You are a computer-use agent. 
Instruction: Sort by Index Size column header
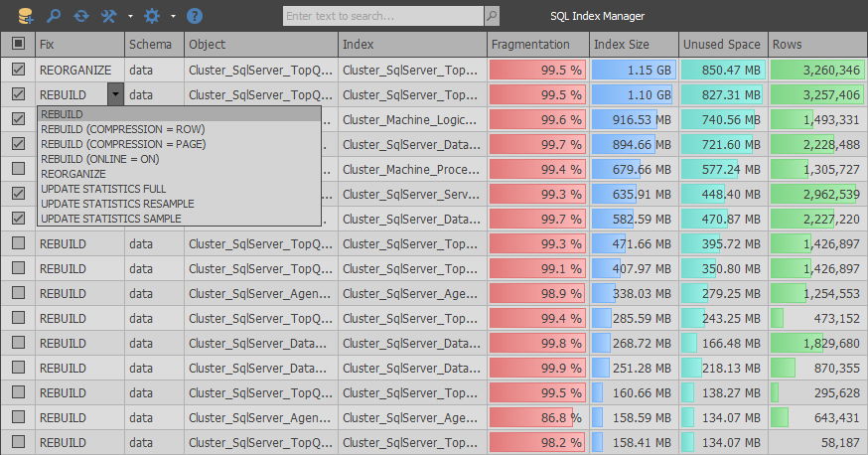point(635,45)
